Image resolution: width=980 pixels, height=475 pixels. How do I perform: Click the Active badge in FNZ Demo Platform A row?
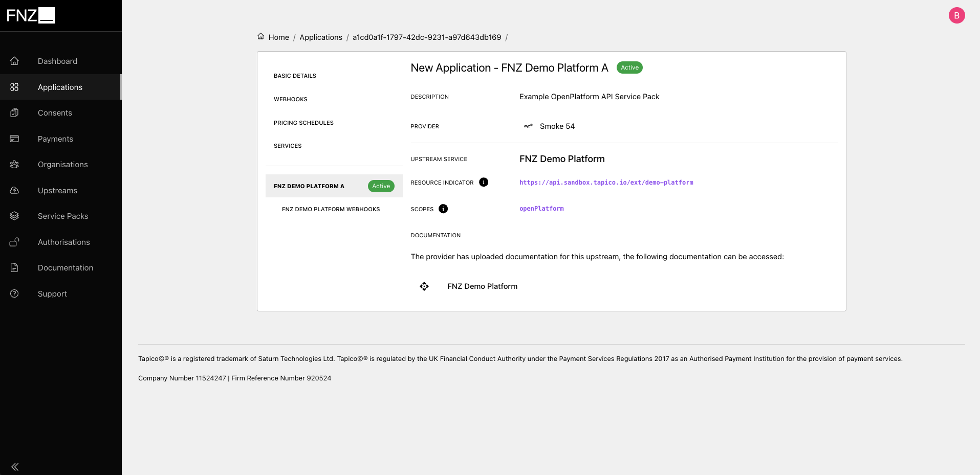click(x=381, y=186)
